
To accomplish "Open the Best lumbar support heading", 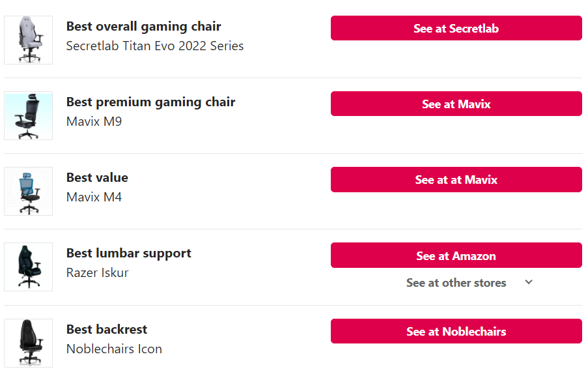I will (x=129, y=254).
